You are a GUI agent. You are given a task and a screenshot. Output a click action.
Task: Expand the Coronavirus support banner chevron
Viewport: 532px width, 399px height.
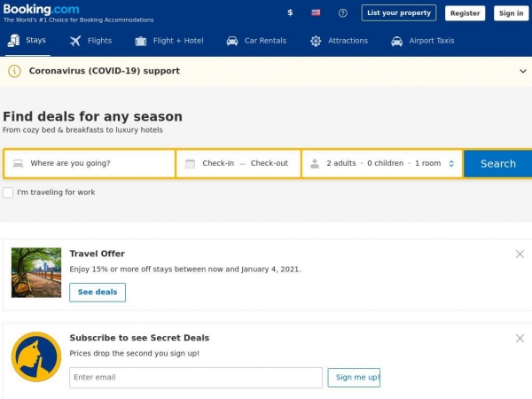point(523,71)
